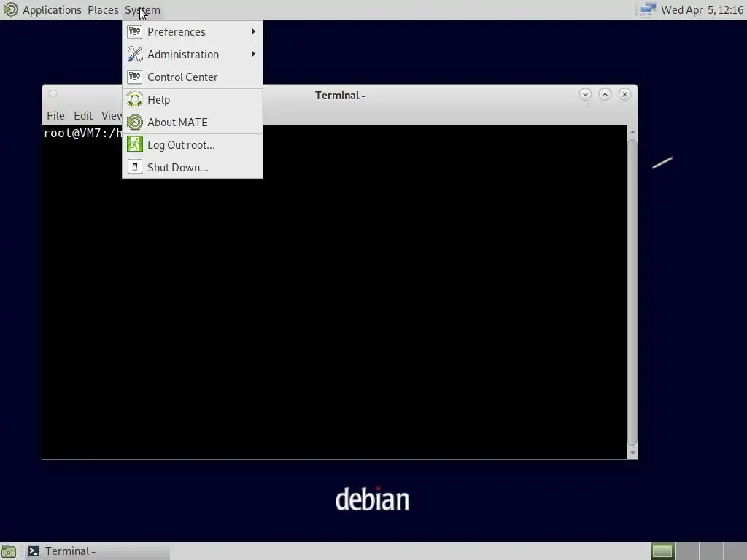
Task: Open the Terminal View menu
Action: (x=112, y=116)
